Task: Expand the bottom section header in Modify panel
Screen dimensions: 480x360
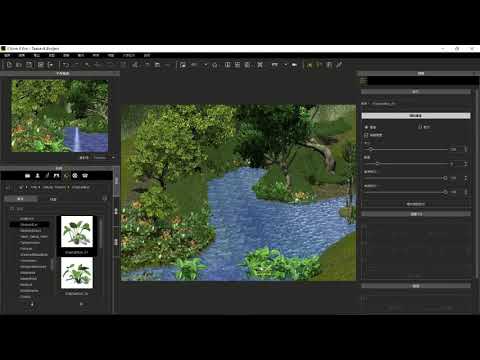Action: [x=416, y=286]
